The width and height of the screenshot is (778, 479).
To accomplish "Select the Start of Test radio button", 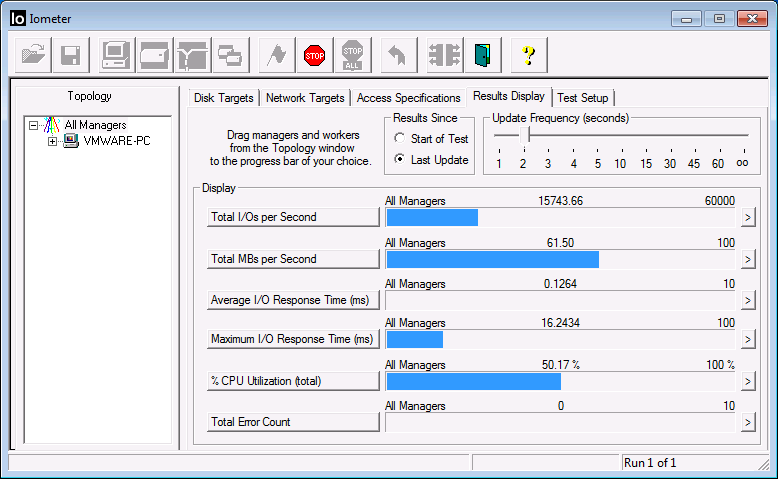I will pyautogui.click(x=400, y=139).
